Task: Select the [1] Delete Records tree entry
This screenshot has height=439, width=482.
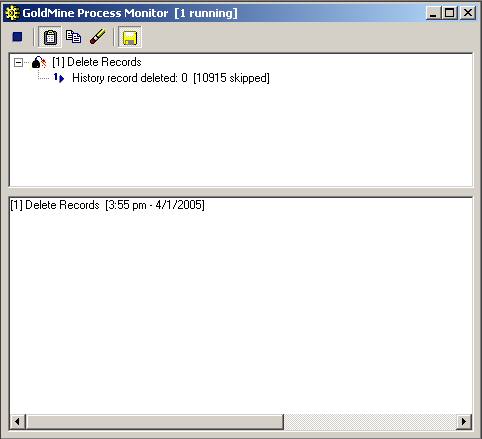Action: tap(97, 62)
